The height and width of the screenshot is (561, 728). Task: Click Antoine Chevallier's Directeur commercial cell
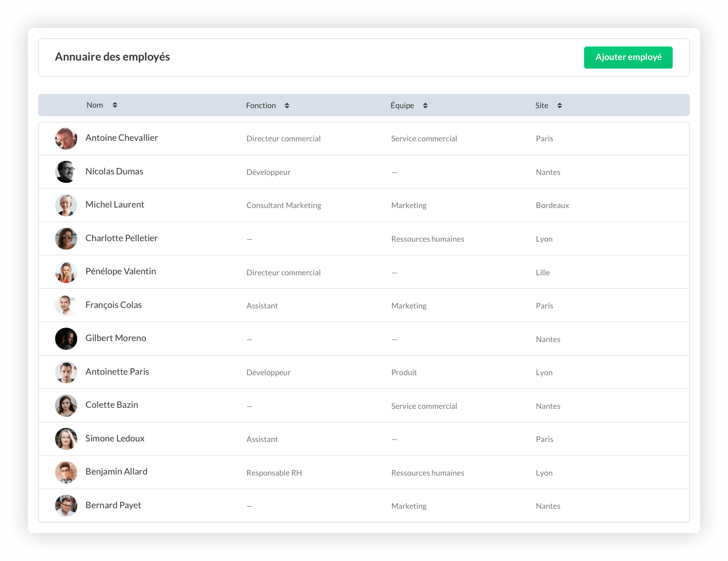pyautogui.click(x=284, y=139)
